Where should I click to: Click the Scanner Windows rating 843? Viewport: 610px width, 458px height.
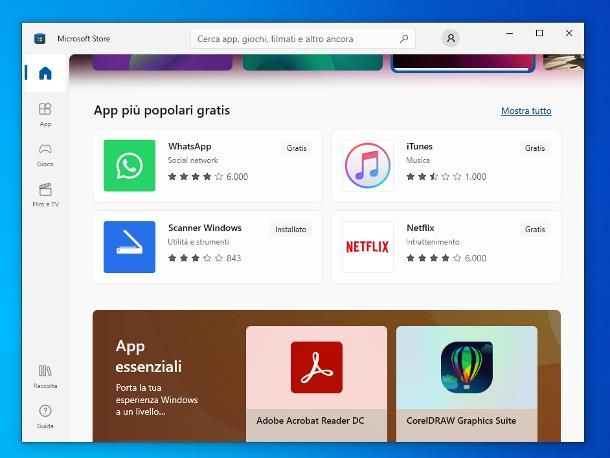204,258
